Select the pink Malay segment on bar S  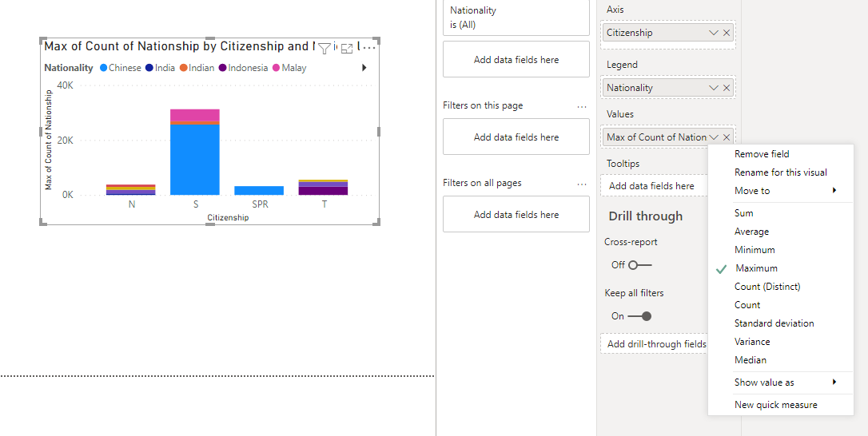coord(195,115)
